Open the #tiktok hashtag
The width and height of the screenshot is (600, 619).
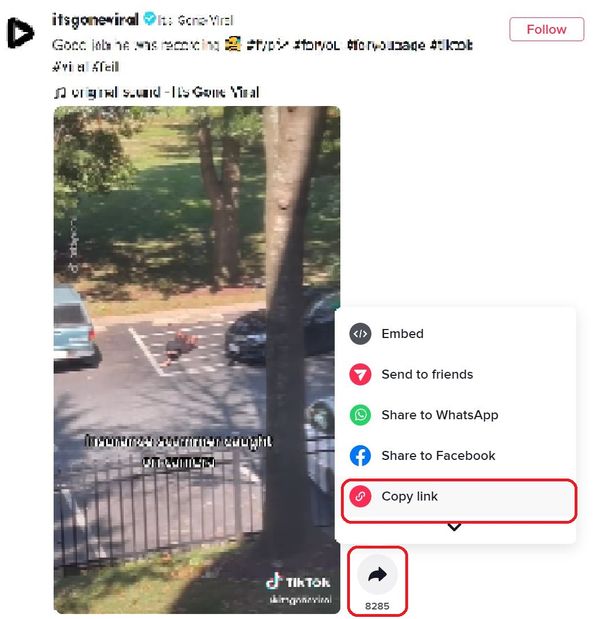coord(451,45)
